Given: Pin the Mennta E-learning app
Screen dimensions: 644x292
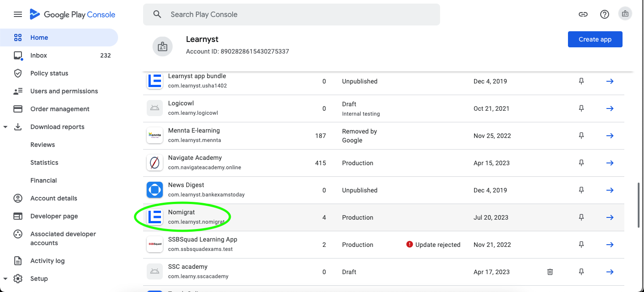Looking at the screenshot, I should click(581, 136).
